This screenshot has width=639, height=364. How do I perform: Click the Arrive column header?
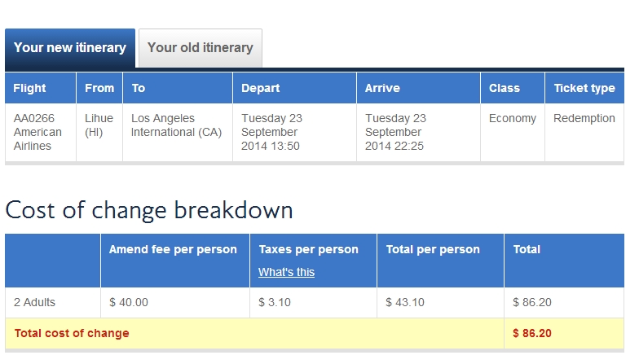419,88
